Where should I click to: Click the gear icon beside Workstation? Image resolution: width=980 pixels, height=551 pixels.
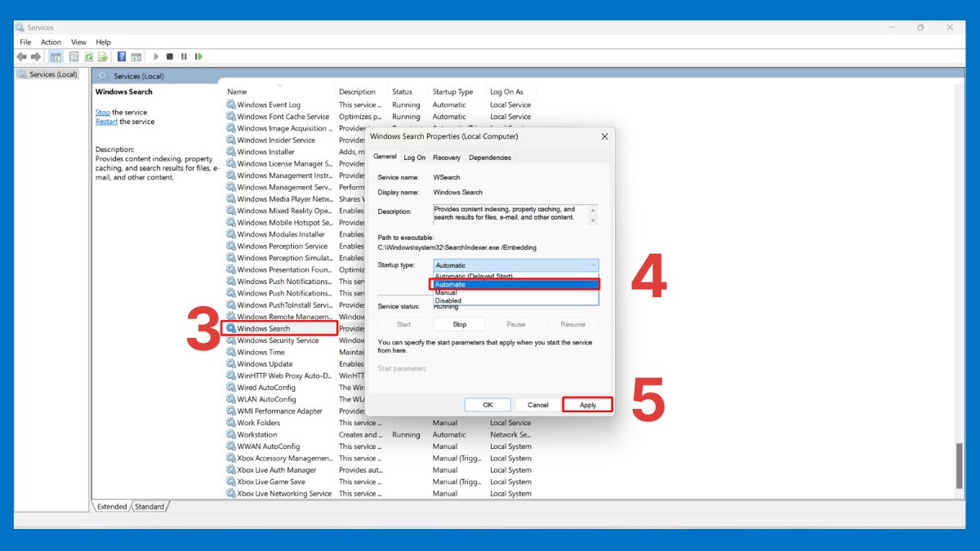(231, 434)
